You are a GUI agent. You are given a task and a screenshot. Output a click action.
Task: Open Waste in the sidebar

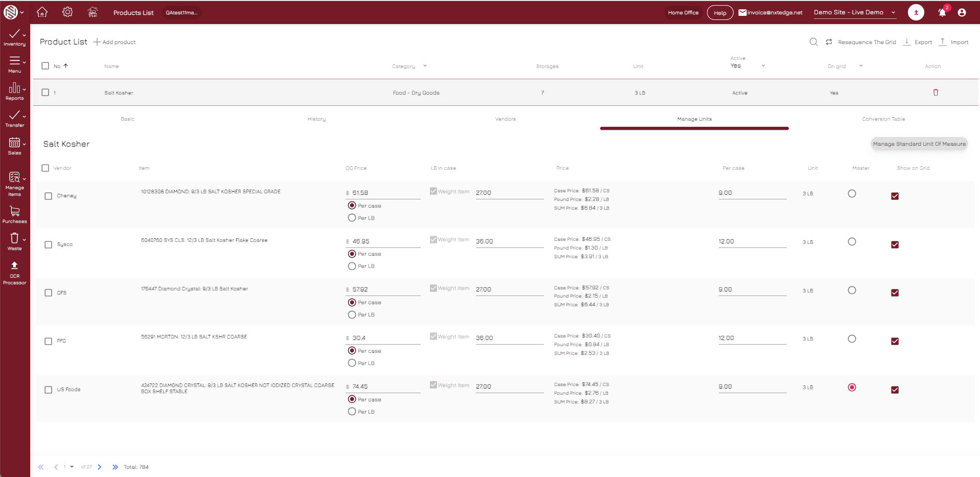[x=14, y=242]
